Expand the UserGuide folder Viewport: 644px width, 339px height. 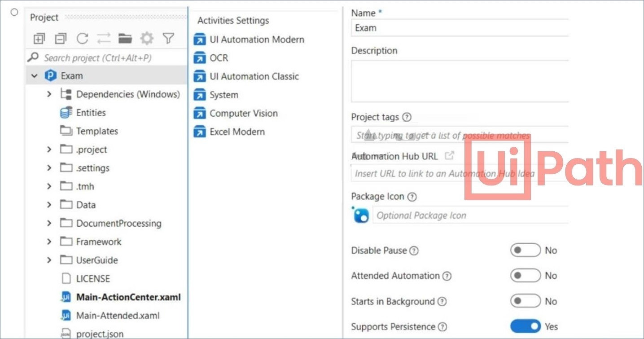(49, 260)
